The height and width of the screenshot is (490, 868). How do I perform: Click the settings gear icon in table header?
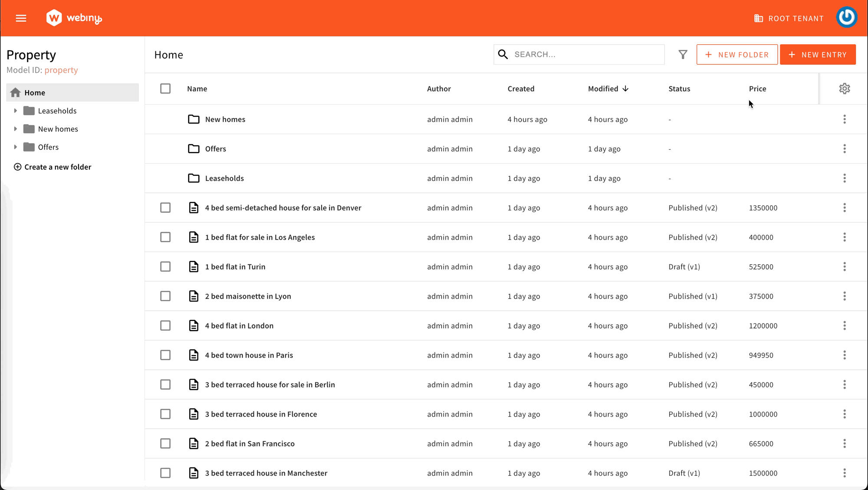(x=845, y=88)
